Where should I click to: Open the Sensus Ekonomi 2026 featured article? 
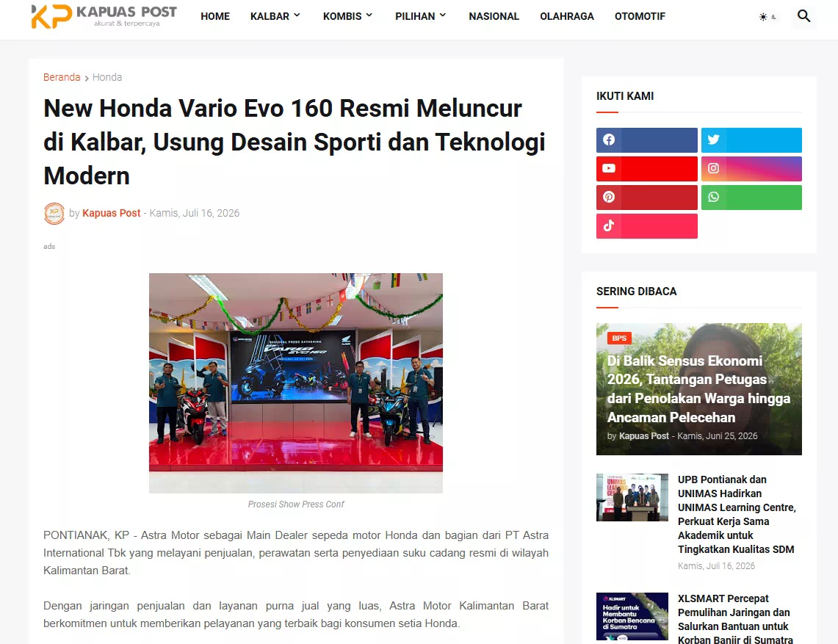coord(698,389)
